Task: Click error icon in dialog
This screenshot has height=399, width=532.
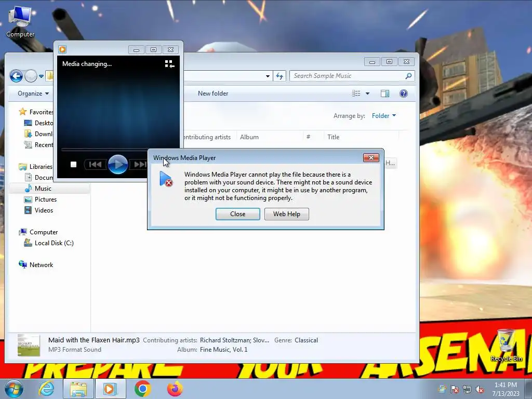Action: pos(166,179)
